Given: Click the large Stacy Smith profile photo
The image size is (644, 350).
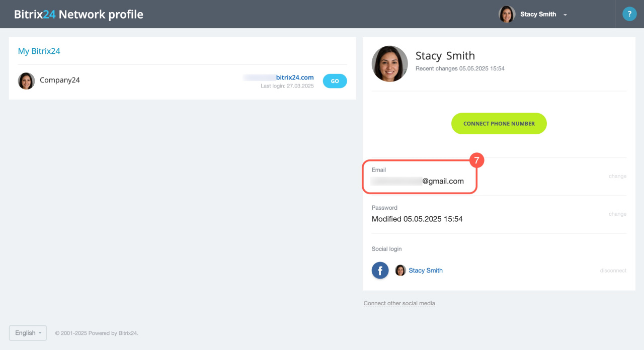Looking at the screenshot, I should point(390,64).
